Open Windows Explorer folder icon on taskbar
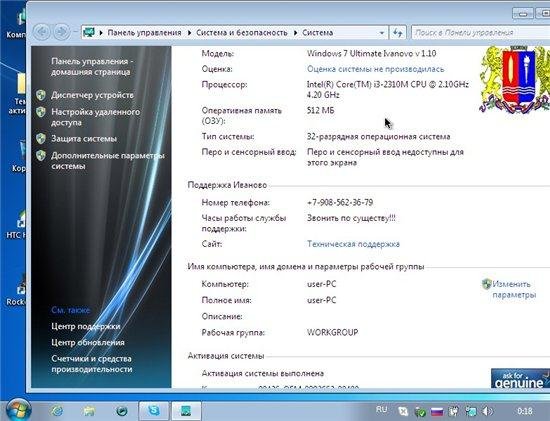The width and height of the screenshot is (550, 421). pos(89,410)
